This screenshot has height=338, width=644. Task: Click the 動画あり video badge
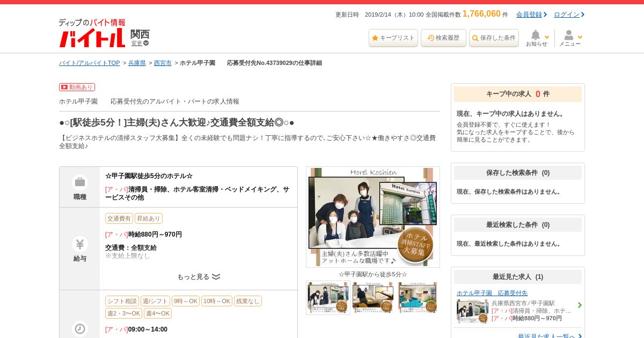click(77, 87)
